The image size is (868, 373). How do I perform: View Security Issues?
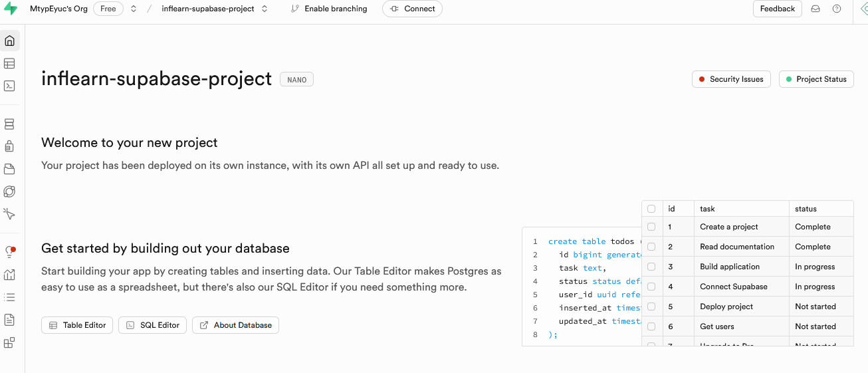(x=731, y=79)
